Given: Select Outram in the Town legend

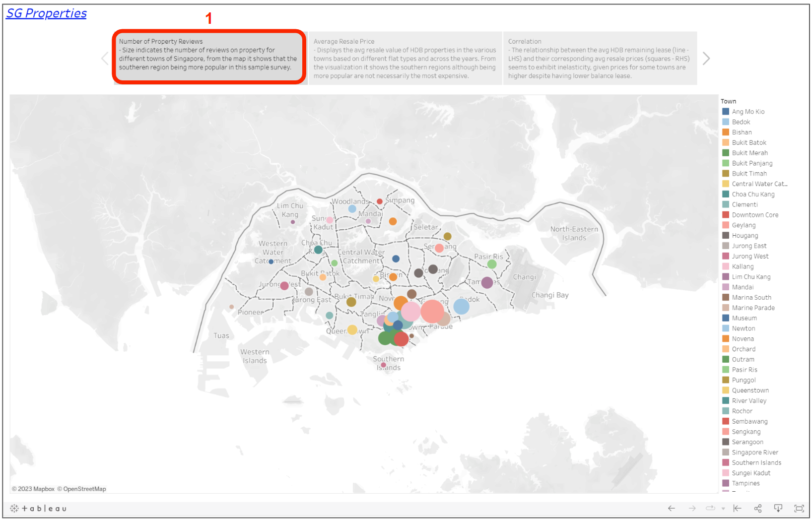Looking at the screenshot, I should coord(743,360).
